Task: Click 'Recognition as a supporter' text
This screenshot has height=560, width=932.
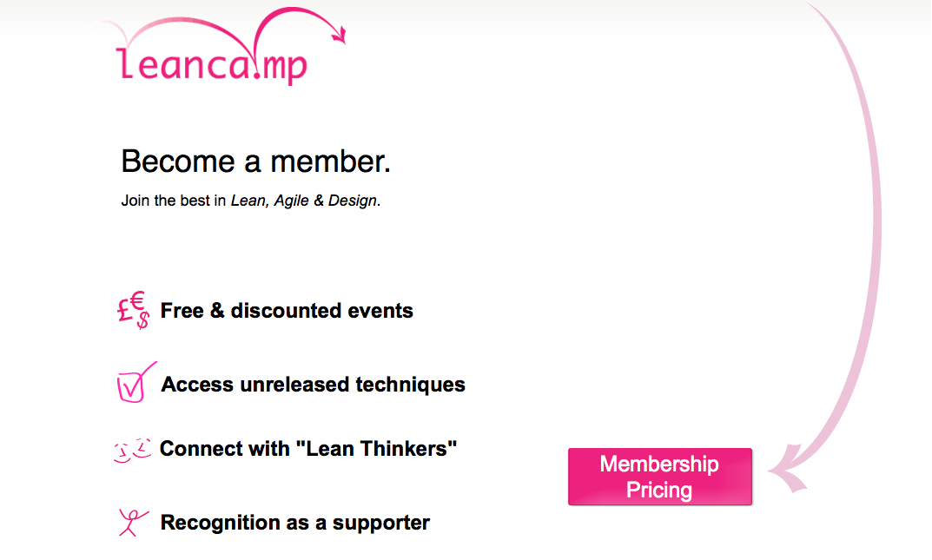Action: 294,523
